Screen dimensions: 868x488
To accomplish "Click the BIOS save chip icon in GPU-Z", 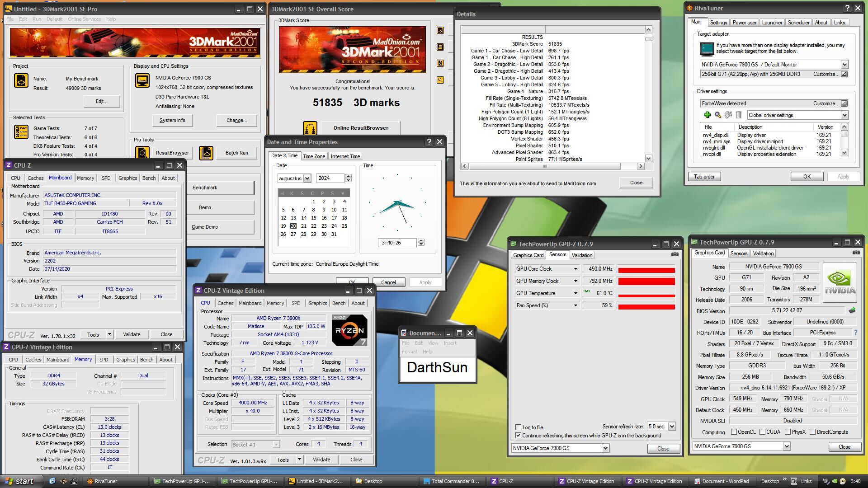I will pos(852,311).
